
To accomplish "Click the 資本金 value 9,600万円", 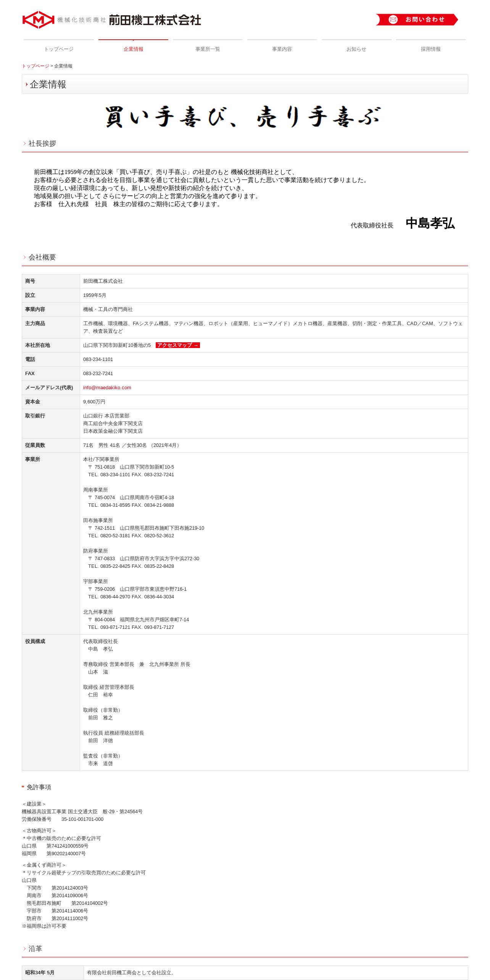I will [x=94, y=401].
